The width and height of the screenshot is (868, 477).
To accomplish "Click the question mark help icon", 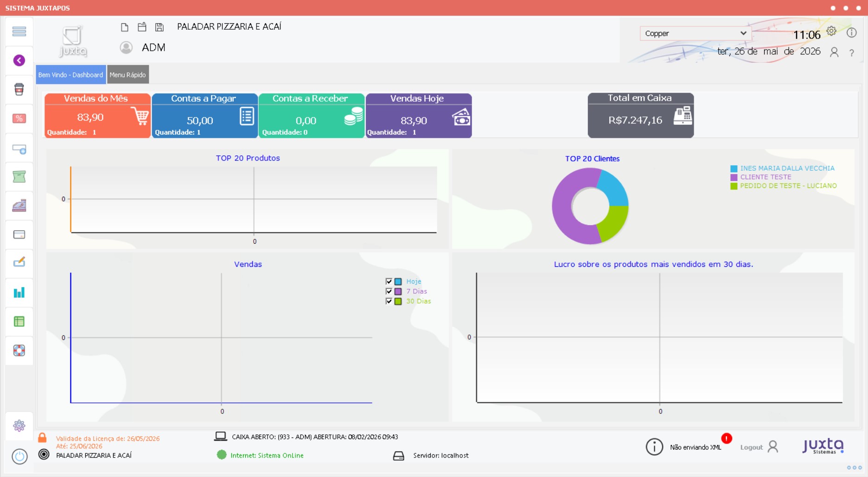I will 852,53.
